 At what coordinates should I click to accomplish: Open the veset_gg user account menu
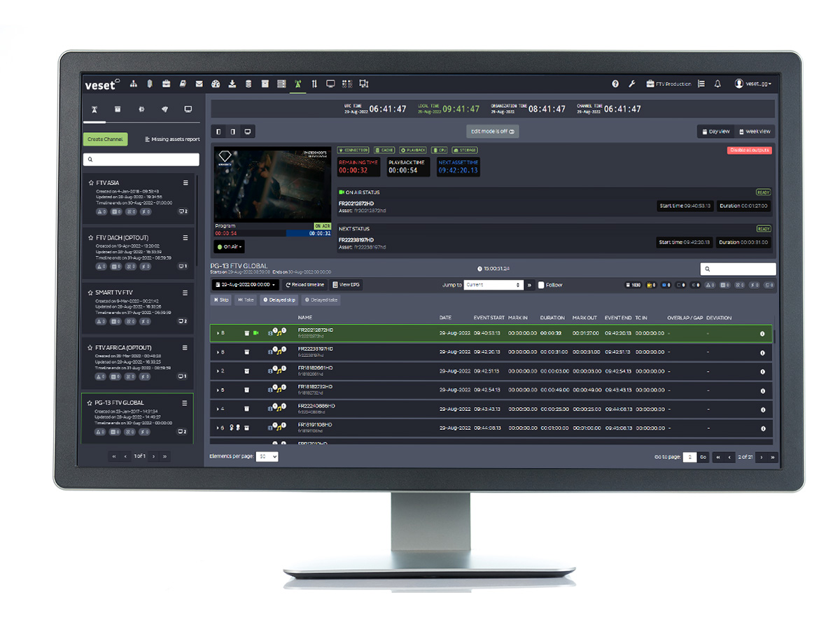click(x=753, y=84)
